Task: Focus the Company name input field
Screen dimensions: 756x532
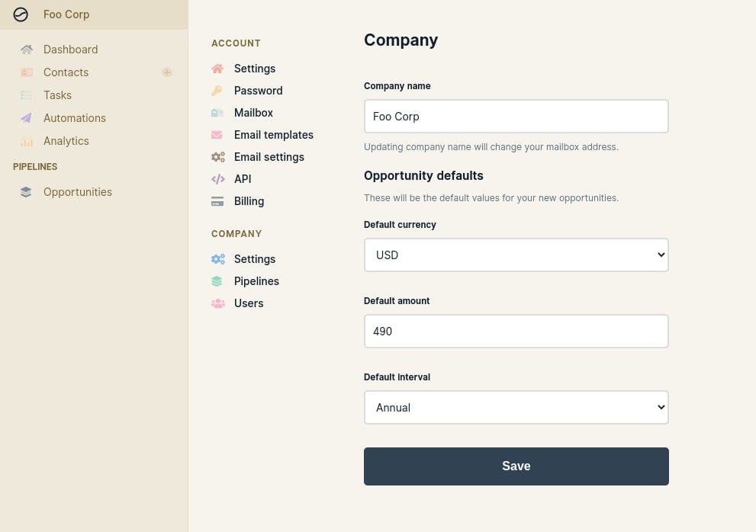Action: point(516,117)
